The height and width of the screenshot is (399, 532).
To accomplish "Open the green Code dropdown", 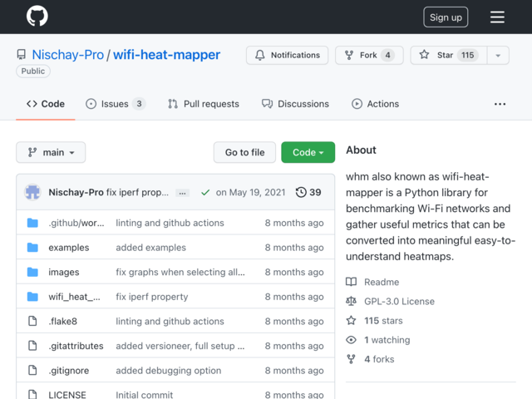I will [x=308, y=152].
